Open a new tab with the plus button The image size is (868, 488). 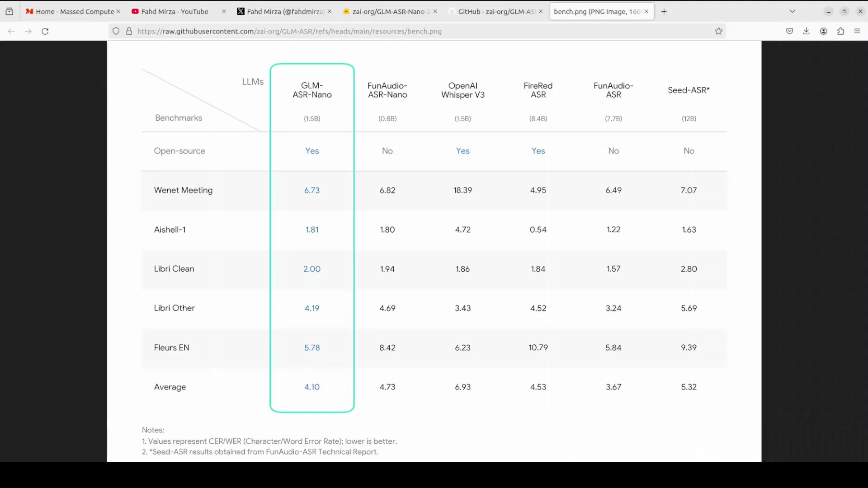point(664,11)
